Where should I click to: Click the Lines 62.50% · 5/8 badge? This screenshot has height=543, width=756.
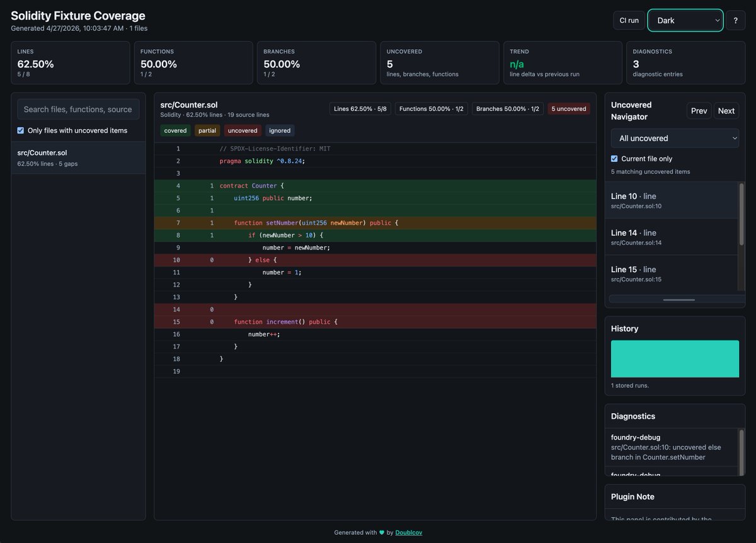[x=360, y=109]
